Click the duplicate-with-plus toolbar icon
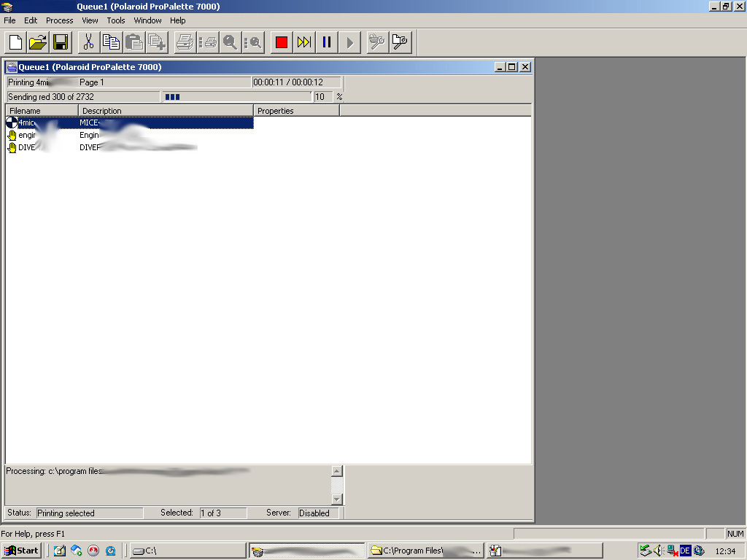Viewport: 747px width, 560px height. 157,42
